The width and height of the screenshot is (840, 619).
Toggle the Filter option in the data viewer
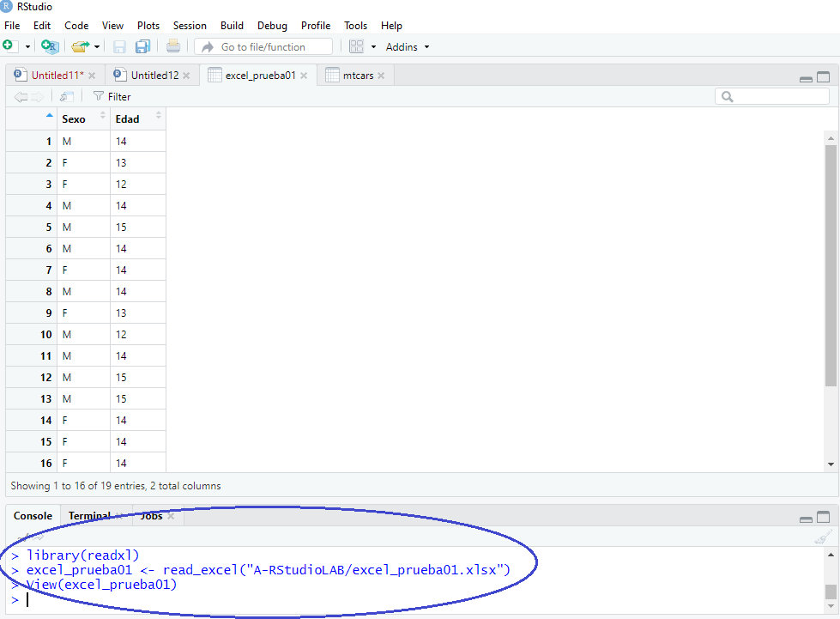[111, 96]
